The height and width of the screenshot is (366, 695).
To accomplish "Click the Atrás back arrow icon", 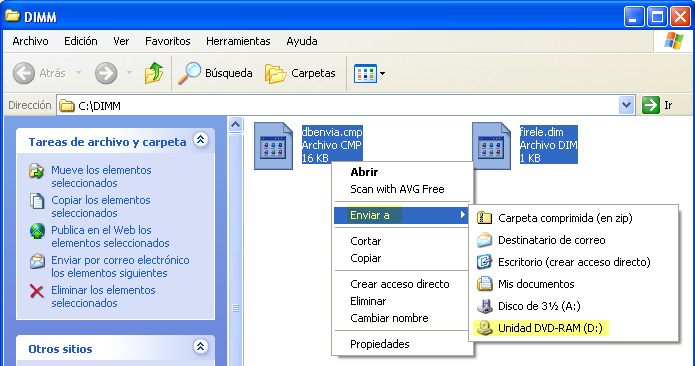I will (23, 73).
